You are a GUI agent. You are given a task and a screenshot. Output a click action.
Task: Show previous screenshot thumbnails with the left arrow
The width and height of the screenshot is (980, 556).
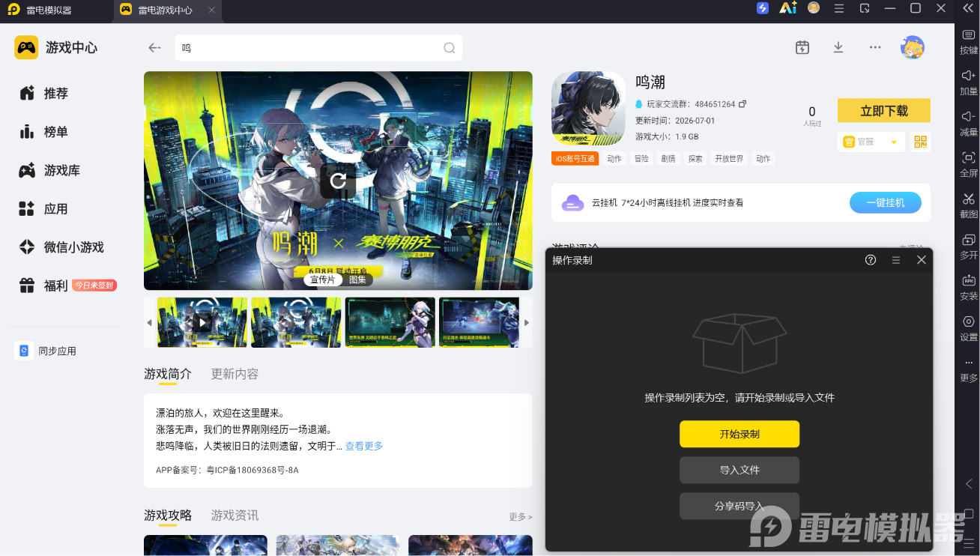149,323
